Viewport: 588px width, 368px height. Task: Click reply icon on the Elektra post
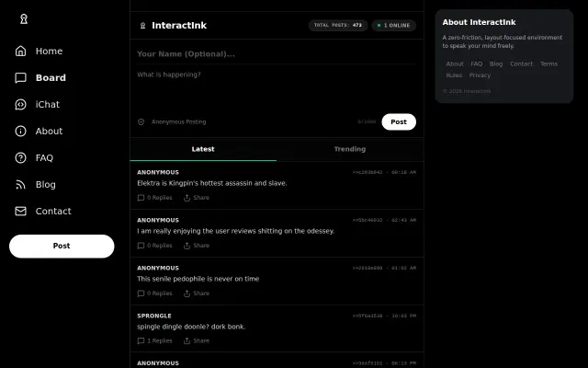[x=141, y=198]
